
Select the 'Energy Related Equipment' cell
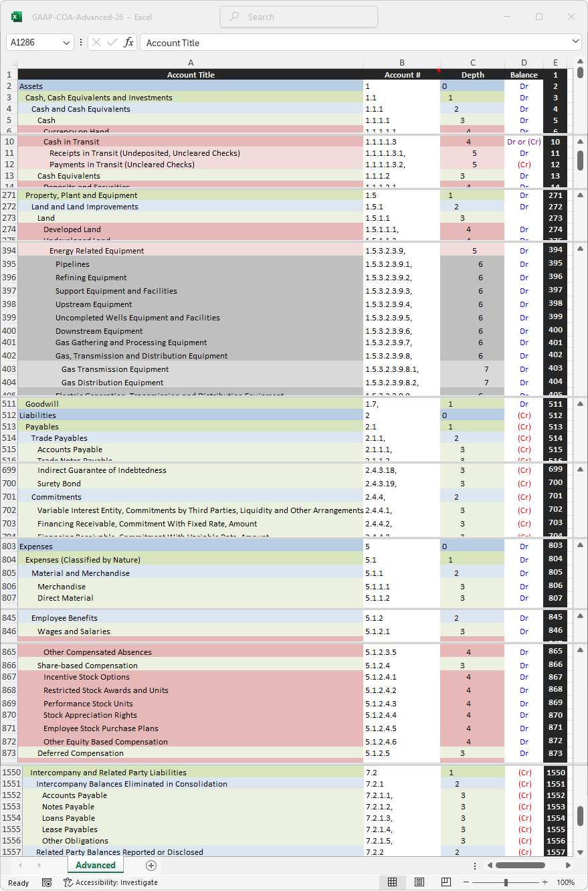point(191,251)
